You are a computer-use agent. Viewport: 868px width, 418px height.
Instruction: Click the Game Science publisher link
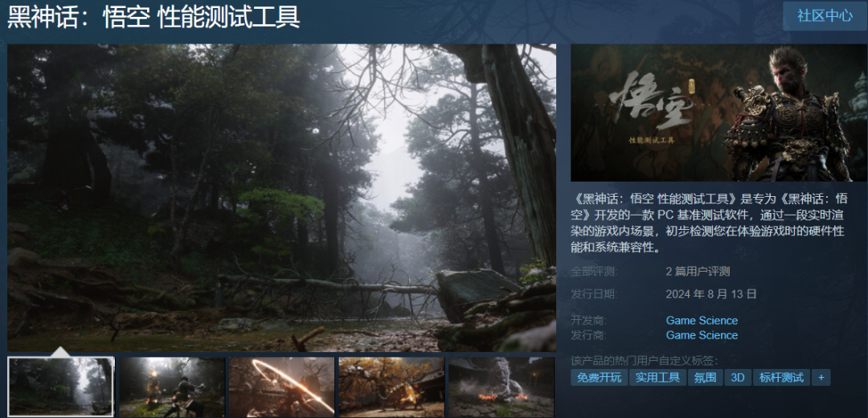coord(702,335)
